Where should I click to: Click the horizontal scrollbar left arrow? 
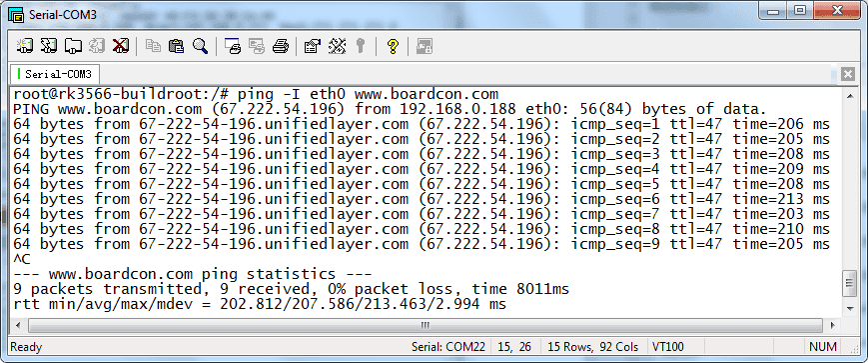click(x=18, y=325)
